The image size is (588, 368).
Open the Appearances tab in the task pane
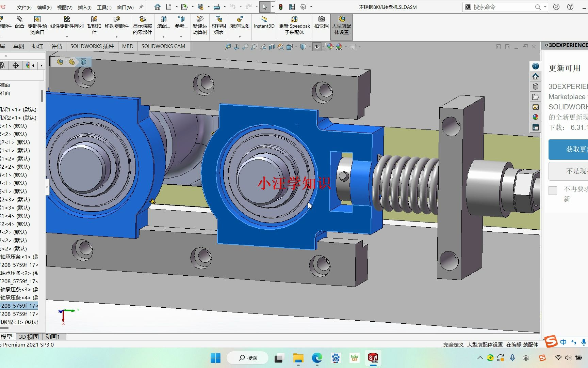coord(536,117)
